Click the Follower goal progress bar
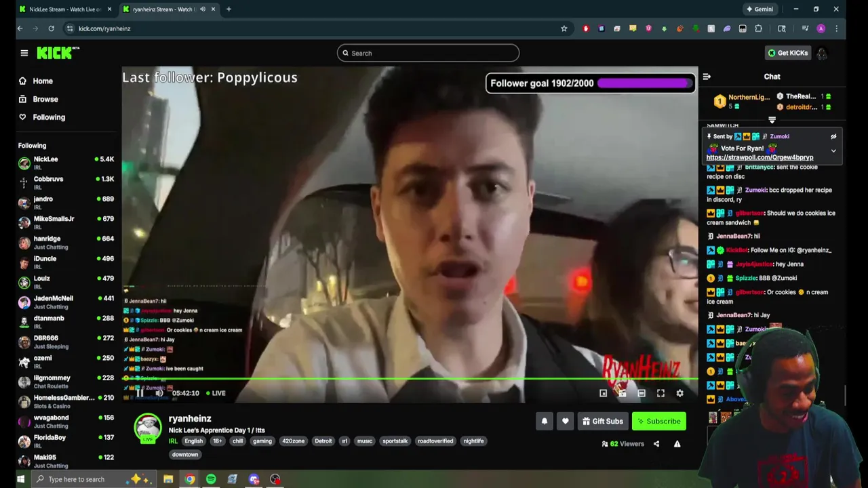The width and height of the screenshot is (868, 488). coord(645,83)
